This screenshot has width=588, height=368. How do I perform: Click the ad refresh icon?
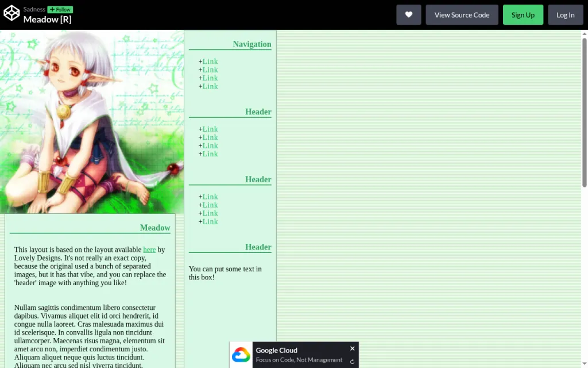(x=352, y=362)
